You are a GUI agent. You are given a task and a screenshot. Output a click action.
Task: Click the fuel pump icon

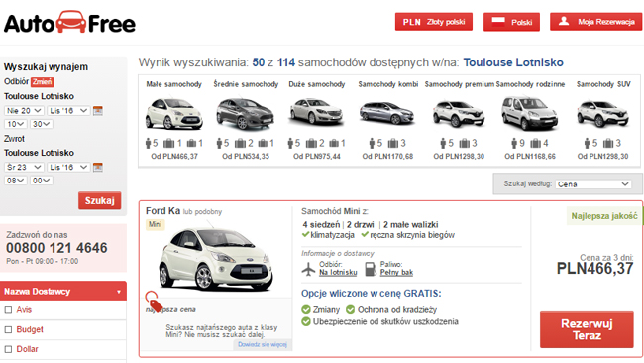(x=371, y=269)
